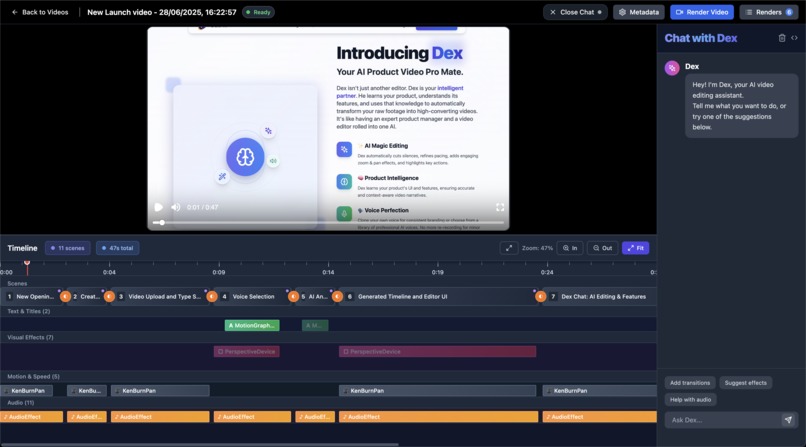Click the Zoom: 47% label
The width and height of the screenshot is (806, 447).
coord(537,248)
